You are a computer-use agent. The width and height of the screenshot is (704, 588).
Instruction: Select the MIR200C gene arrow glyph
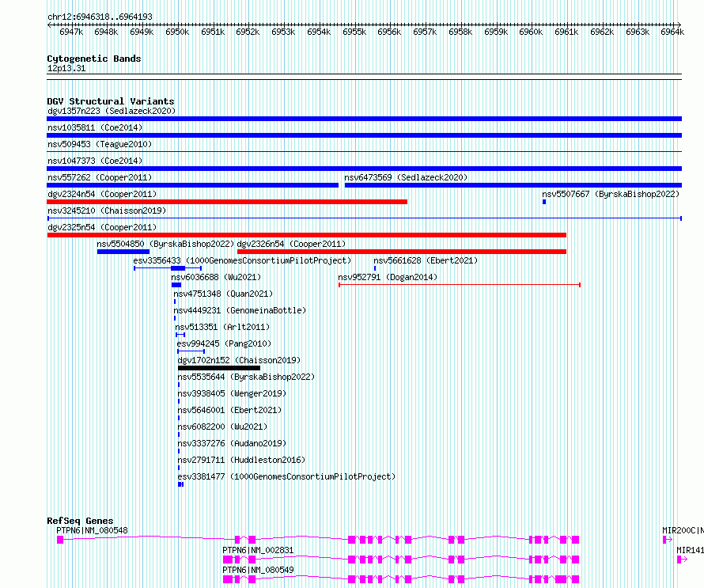[x=667, y=540]
